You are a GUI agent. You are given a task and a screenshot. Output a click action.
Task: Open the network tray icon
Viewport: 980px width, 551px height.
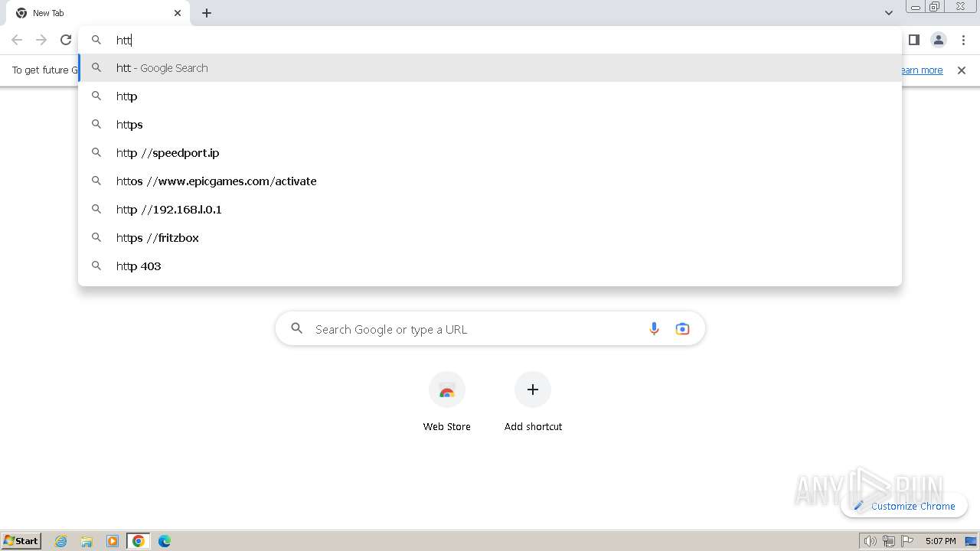pos(889,541)
